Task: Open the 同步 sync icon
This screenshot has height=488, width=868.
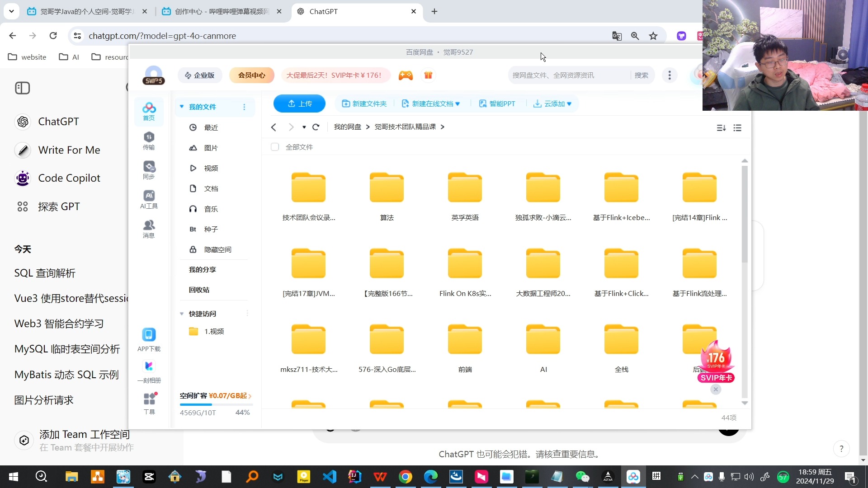Action: coord(149,170)
